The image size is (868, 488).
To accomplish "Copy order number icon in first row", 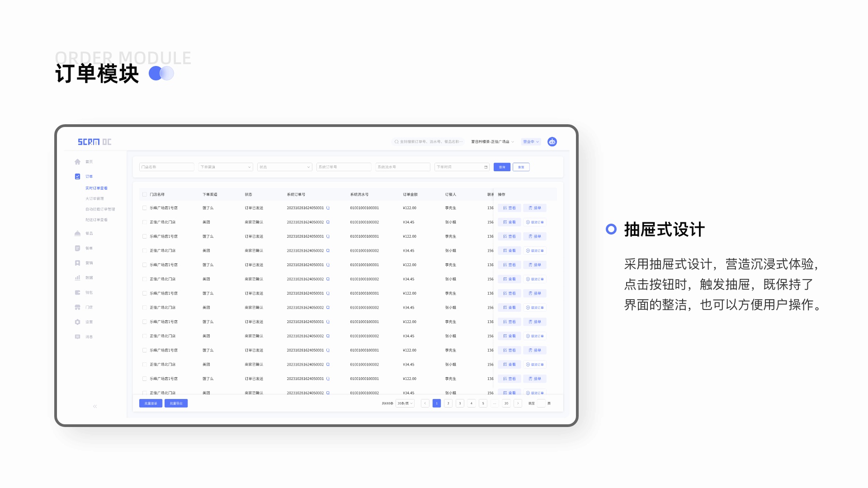I will pos(328,208).
